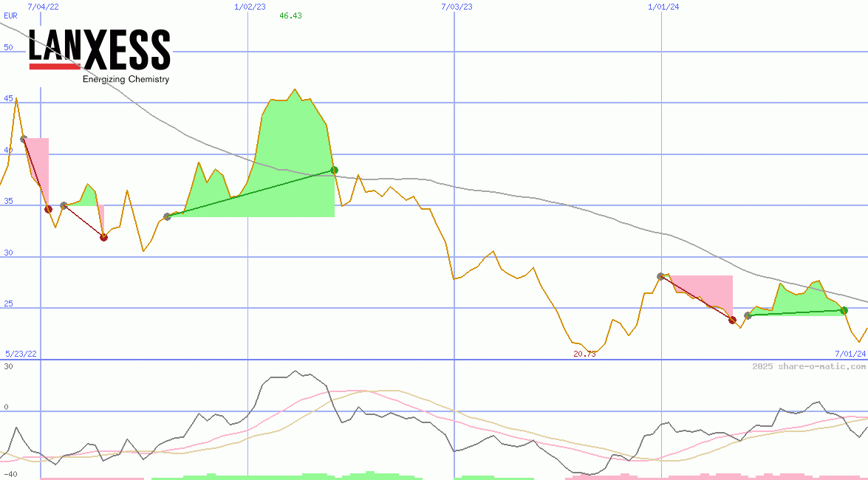Click the gray entry dot at the 1/01/24 pink trade

[660, 276]
